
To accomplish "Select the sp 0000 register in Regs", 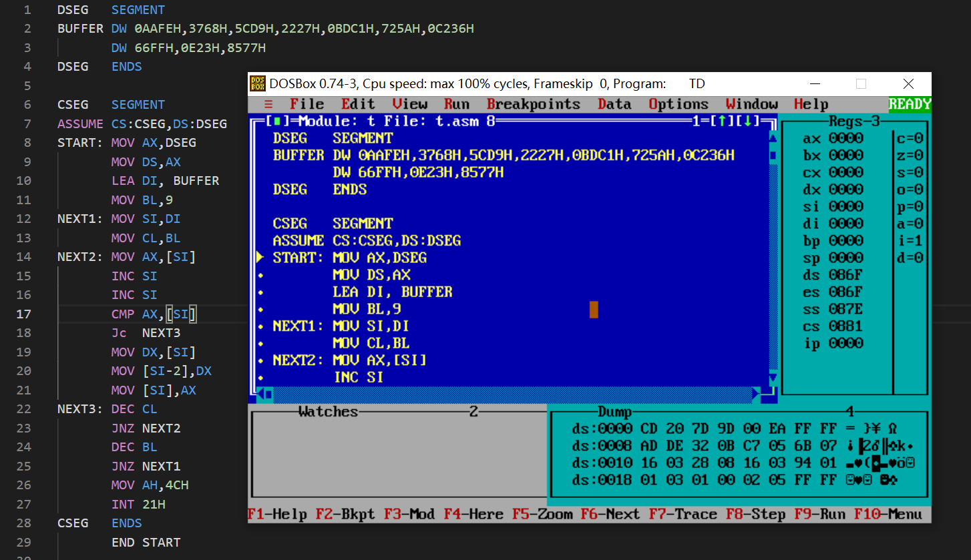I will (833, 258).
